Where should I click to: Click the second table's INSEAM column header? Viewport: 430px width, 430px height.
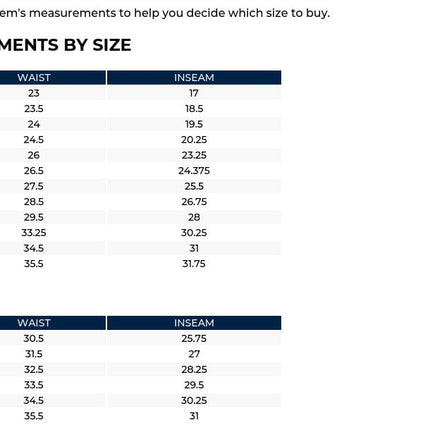click(x=194, y=323)
